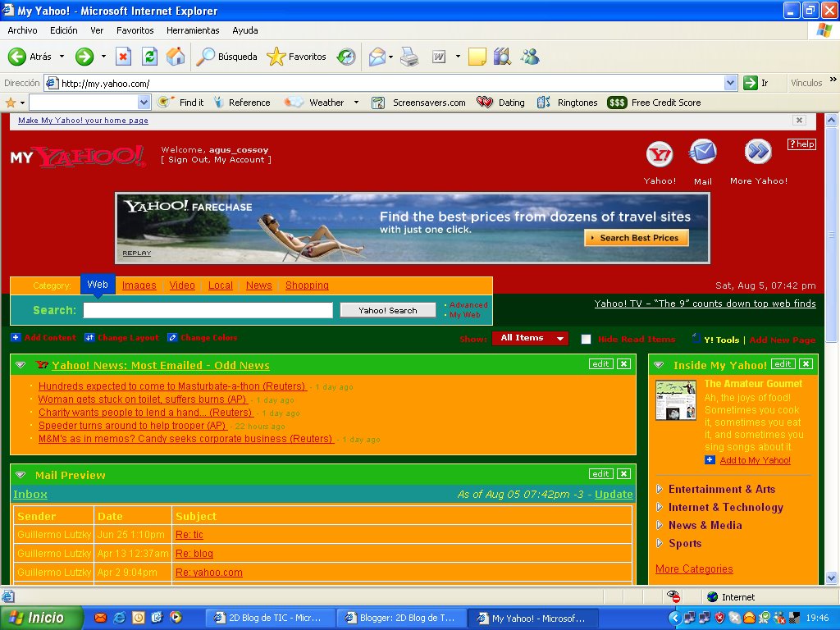Image resolution: width=840 pixels, height=630 pixels.
Task: Open the Herramientas menu
Action: pyautogui.click(x=193, y=30)
